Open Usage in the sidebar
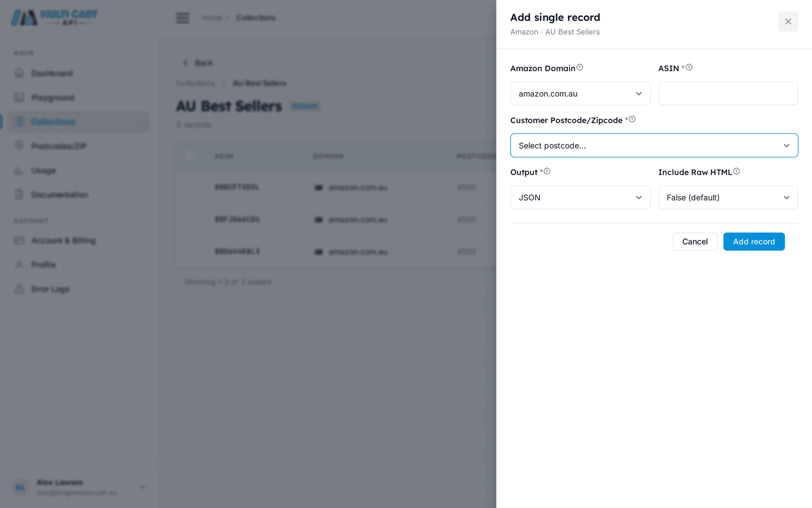This screenshot has height=508, width=812. point(79,170)
